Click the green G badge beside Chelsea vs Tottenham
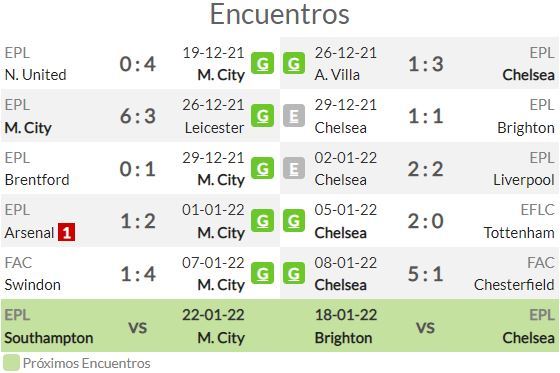The width and height of the screenshot is (560, 373). (294, 221)
